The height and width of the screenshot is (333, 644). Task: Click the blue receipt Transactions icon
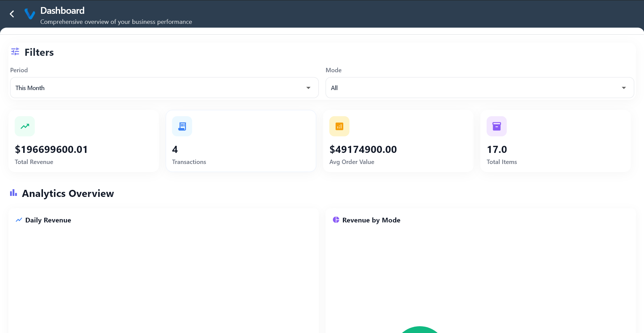click(x=182, y=126)
